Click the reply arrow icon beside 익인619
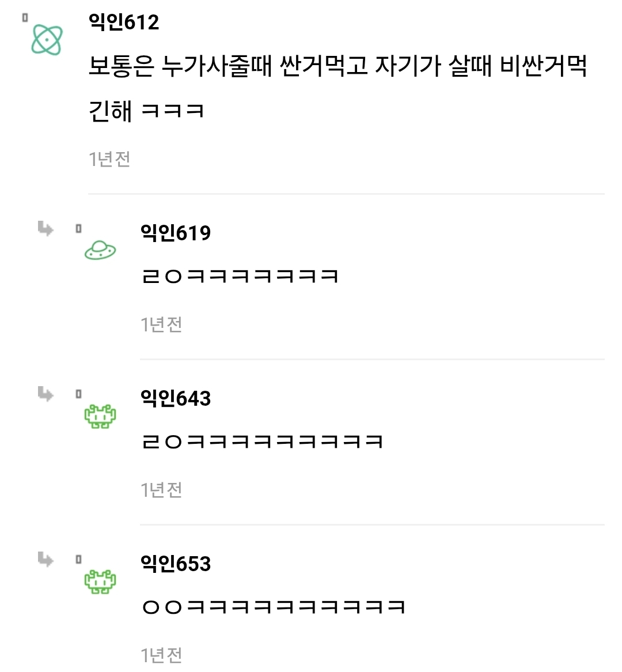The height and width of the screenshot is (672, 622). 45,229
